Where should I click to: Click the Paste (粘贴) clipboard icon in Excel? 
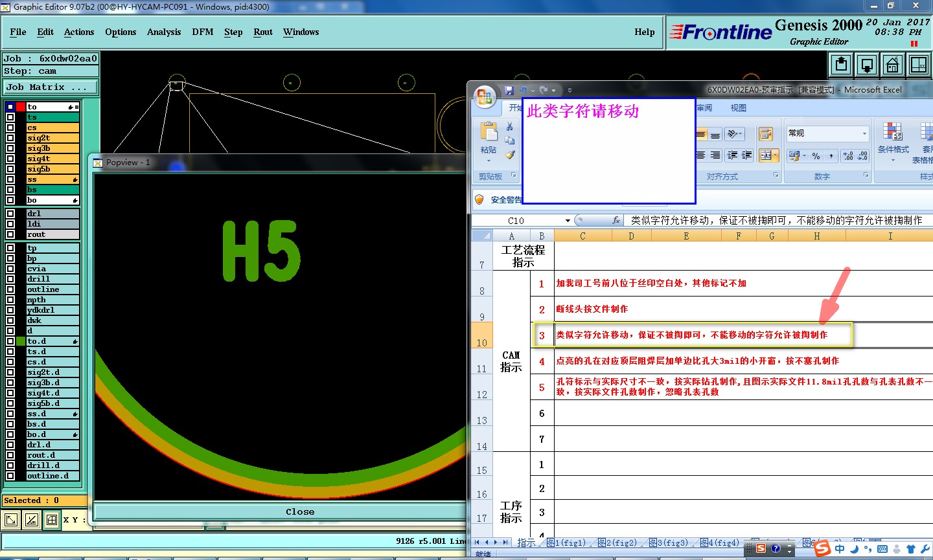pyautogui.click(x=489, y=131)
